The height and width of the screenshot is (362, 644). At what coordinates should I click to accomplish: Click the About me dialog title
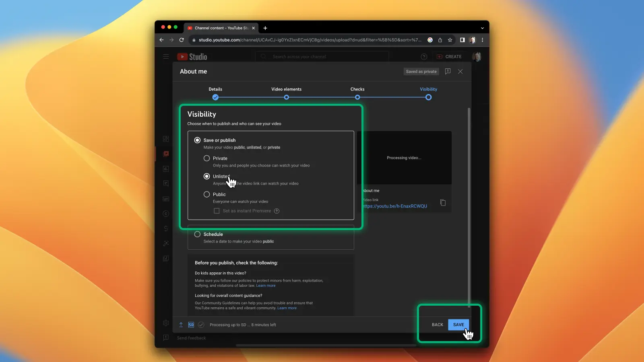(x=193, y=72)
